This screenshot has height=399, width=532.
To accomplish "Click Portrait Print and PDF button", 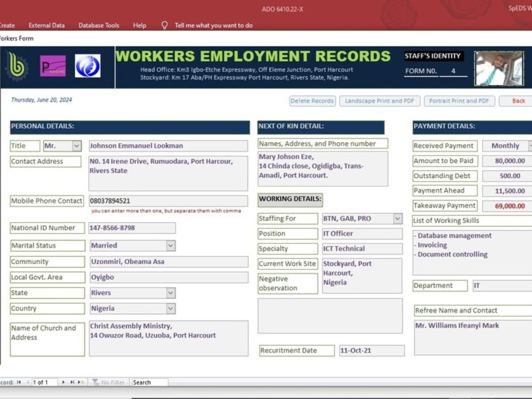I will [x=459, y=101].
